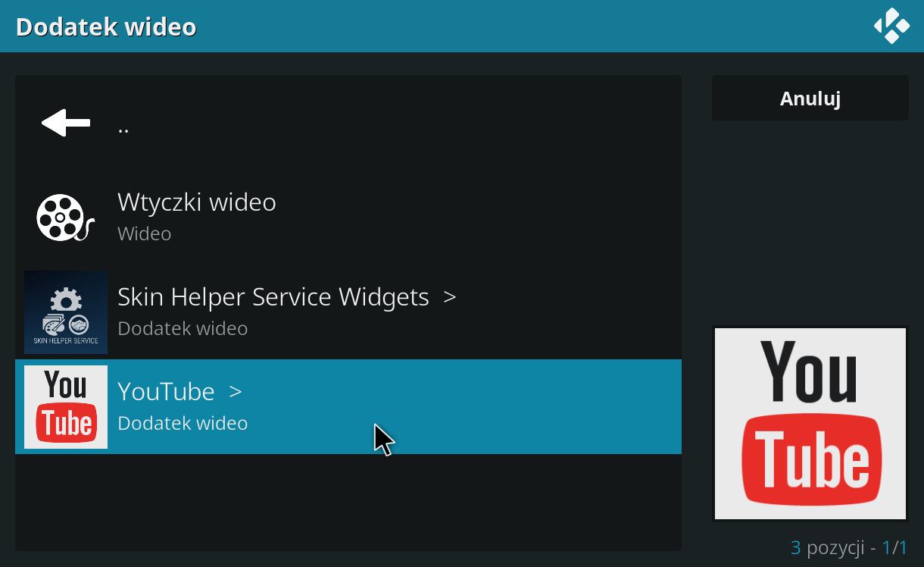Image resolution: width=924 pixels, height=567 pixels.
Task: Go up via the ".." parent entry
Action: click(348, 123)
